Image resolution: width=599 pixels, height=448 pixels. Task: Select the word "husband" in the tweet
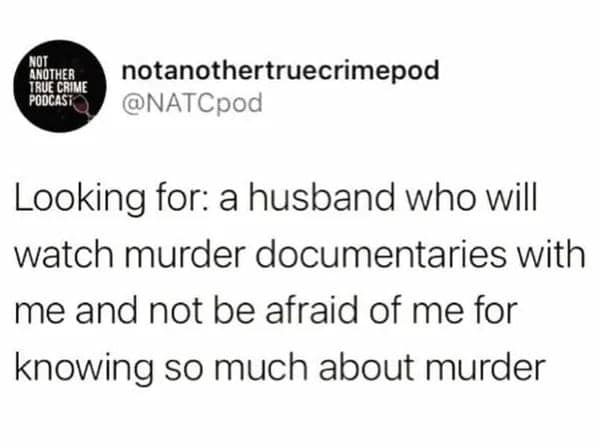321,198
